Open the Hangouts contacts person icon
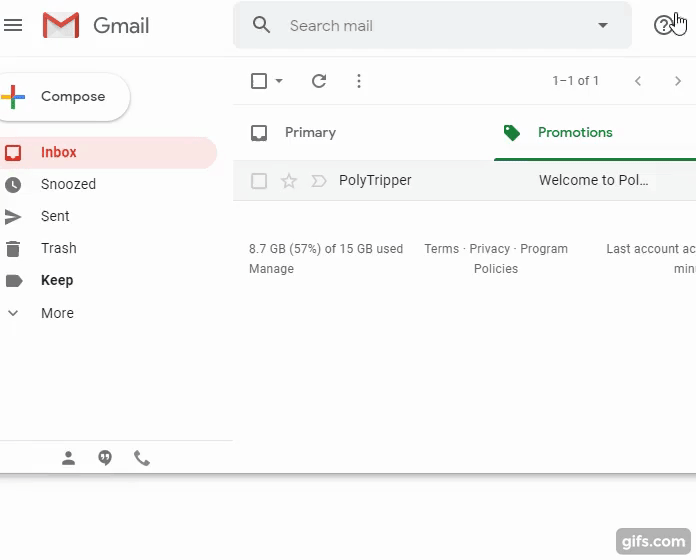The image size is (696, 560). 68,458
